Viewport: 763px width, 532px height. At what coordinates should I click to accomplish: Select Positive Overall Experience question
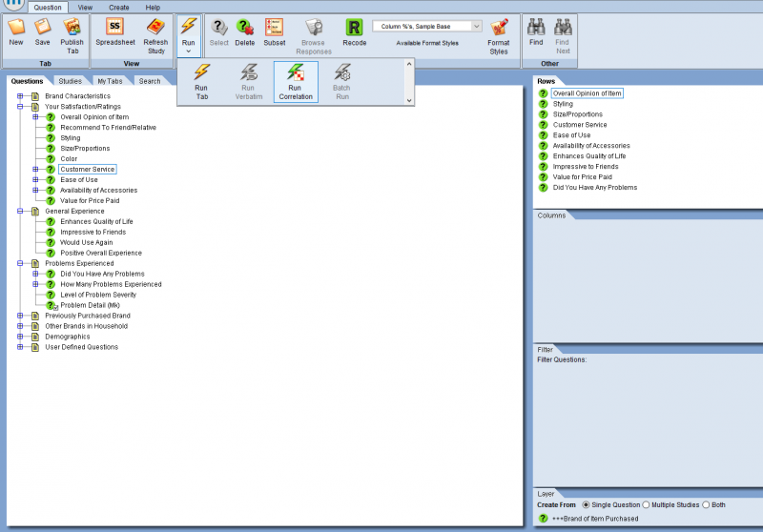101,253
